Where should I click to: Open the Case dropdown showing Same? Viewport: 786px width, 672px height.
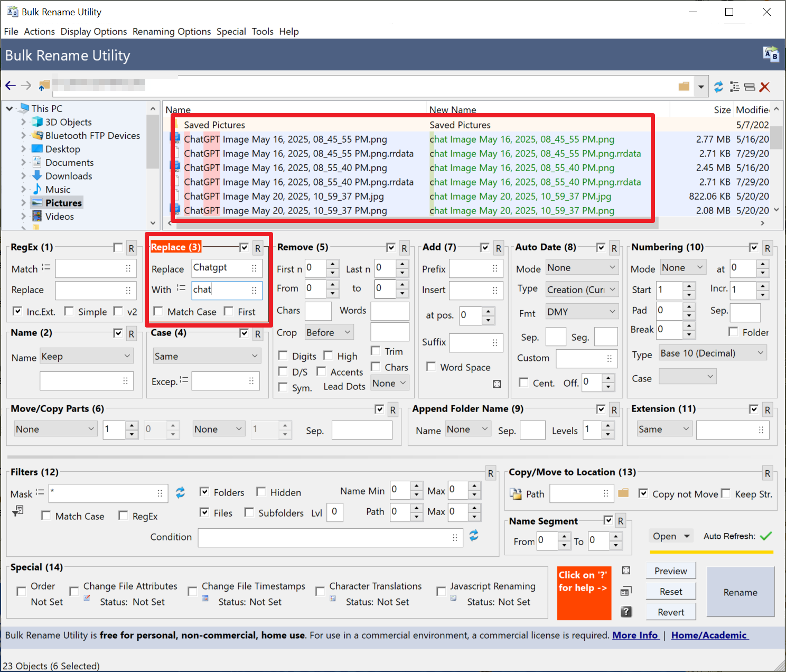(x=206, y=356)
